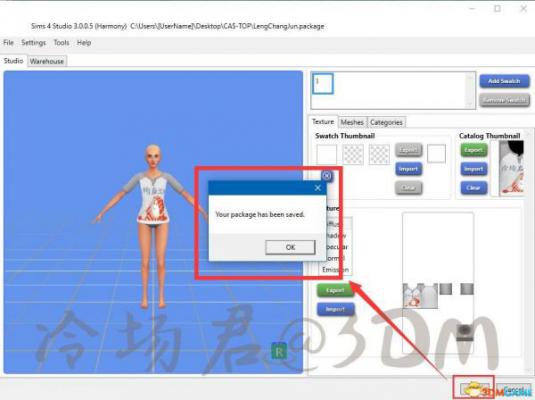Click the green R icon in the viewport
Image resolution: width=535 pixels, height=400 pixels.
click(279, 351)
